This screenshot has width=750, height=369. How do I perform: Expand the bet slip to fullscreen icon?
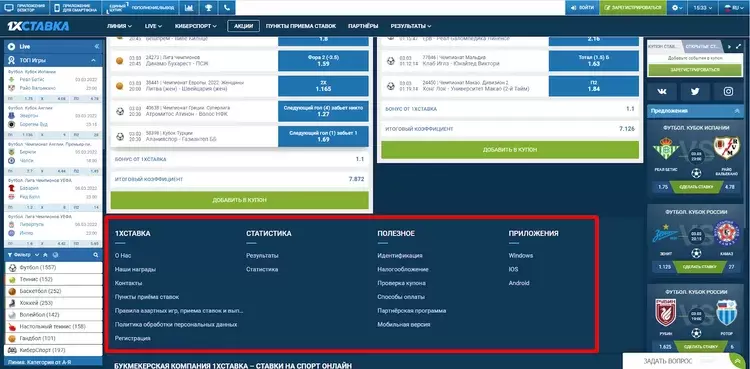(738, 46)
